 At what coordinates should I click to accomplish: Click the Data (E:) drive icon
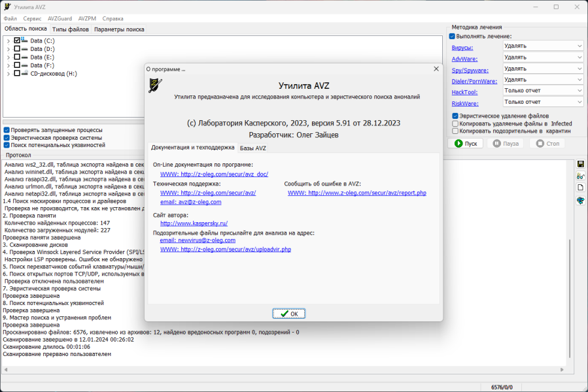(24, 57)
